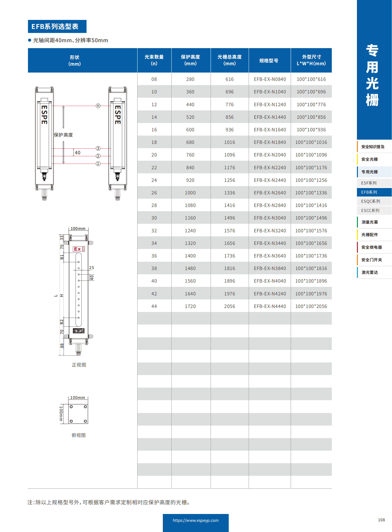Screen dimensions: 392x532
Task: Click protection height value 280
Action: coord(190,79)
